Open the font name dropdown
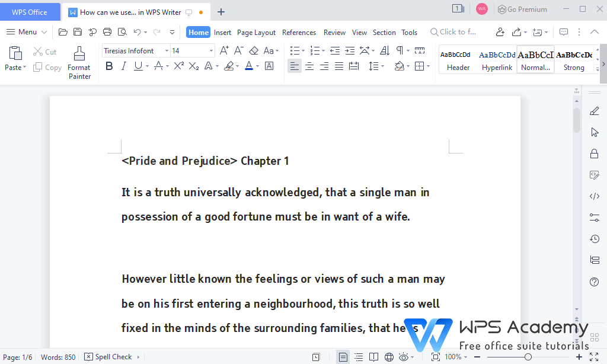 tap(166, 50)
